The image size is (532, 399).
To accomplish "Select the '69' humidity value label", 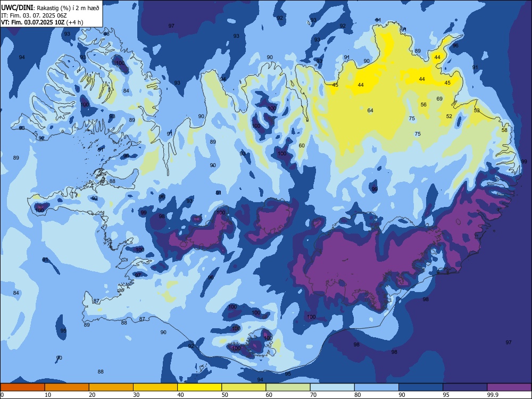I will [439, 99].
